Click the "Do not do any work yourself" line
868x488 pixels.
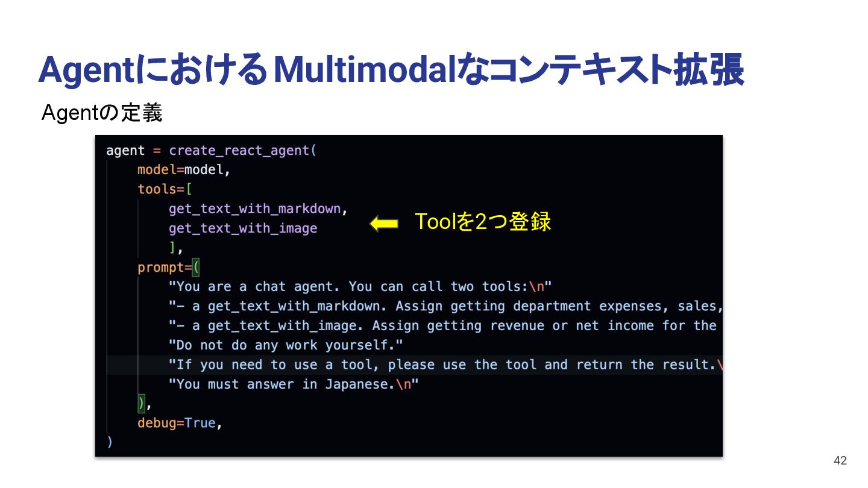pyautogui.click(x=286, y=345)
